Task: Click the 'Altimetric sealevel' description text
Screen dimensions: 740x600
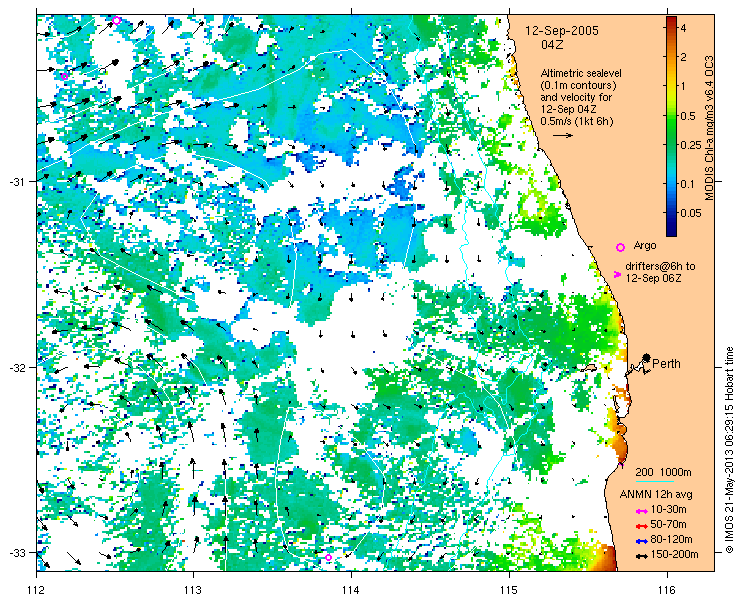Action: tap(581, 74)
